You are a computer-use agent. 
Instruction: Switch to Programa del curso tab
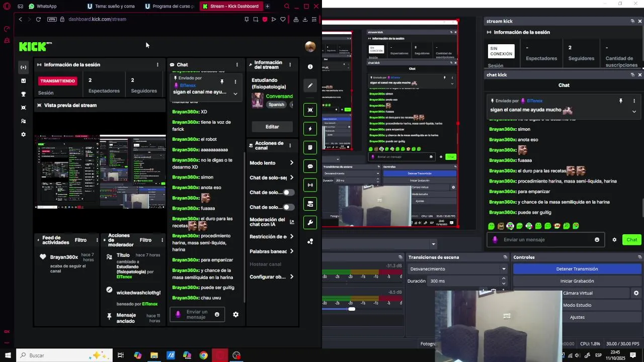(x=170, y=7)
